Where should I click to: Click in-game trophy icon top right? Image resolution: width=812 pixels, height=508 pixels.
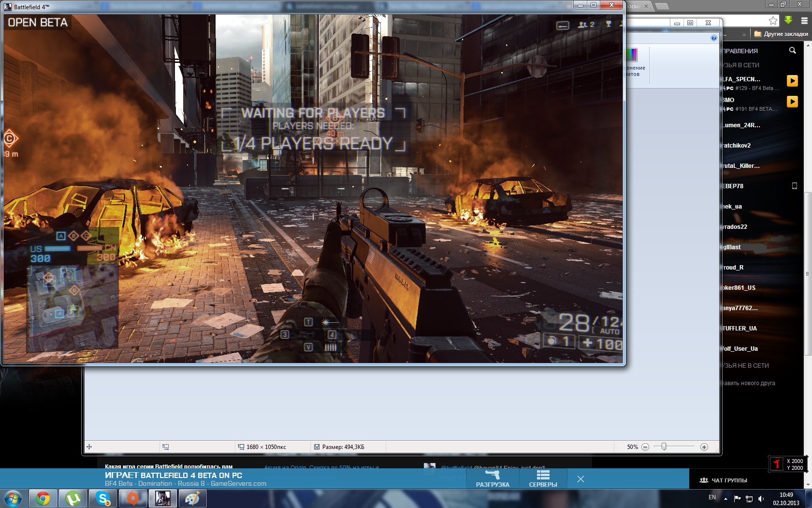(x=609, y=24)
